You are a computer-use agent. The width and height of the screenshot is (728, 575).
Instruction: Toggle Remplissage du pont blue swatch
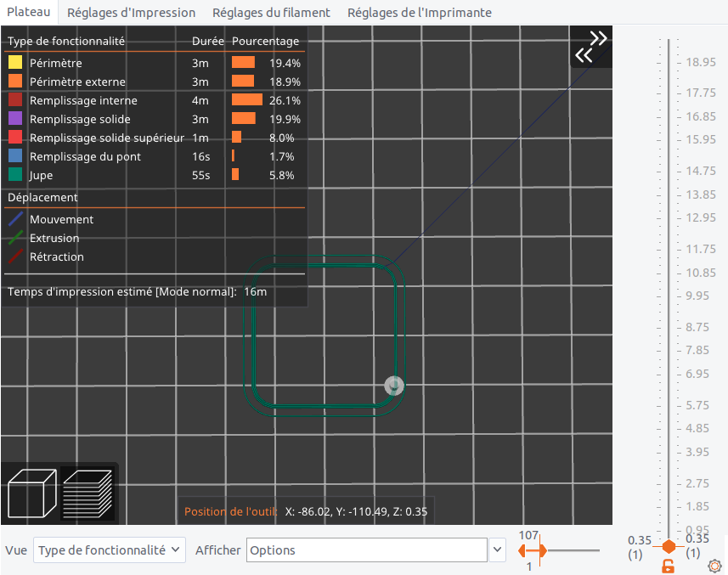coord(15,156)
